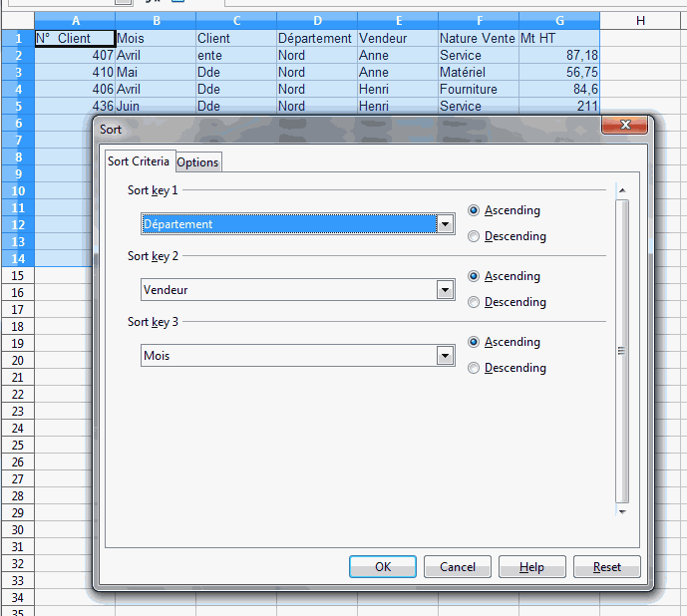Select the Sort Criteria tab
This screenshot has height=616, width=687.
point(139,161)
